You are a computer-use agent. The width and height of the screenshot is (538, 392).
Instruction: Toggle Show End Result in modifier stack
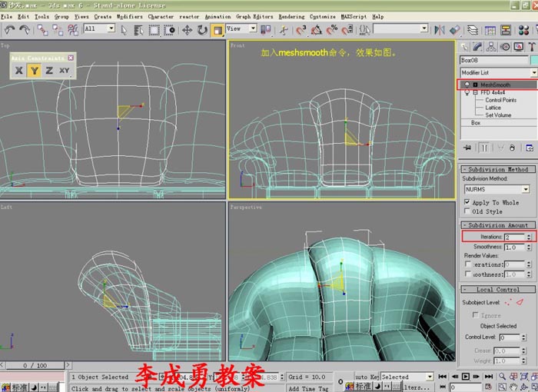[483, 148]
